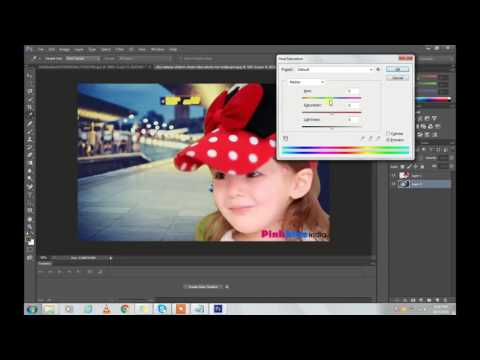Toggle the Preview checkbox
480x360 pixels.
click(x=388, y=140)
